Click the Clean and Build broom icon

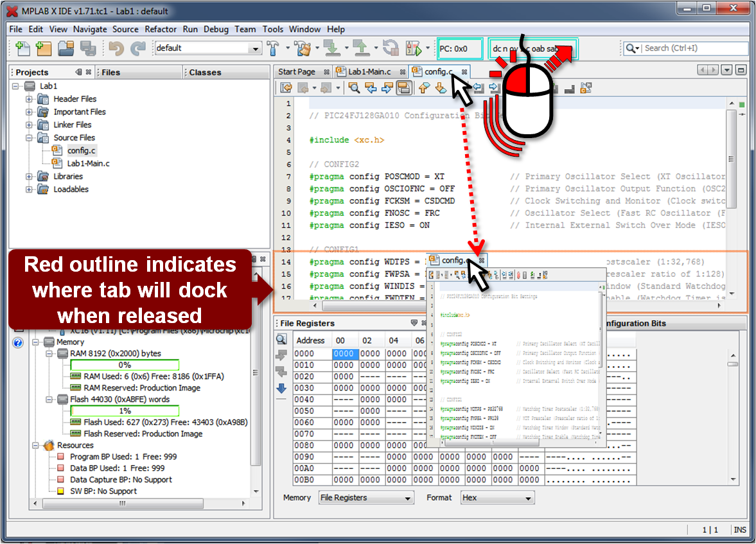303,48
